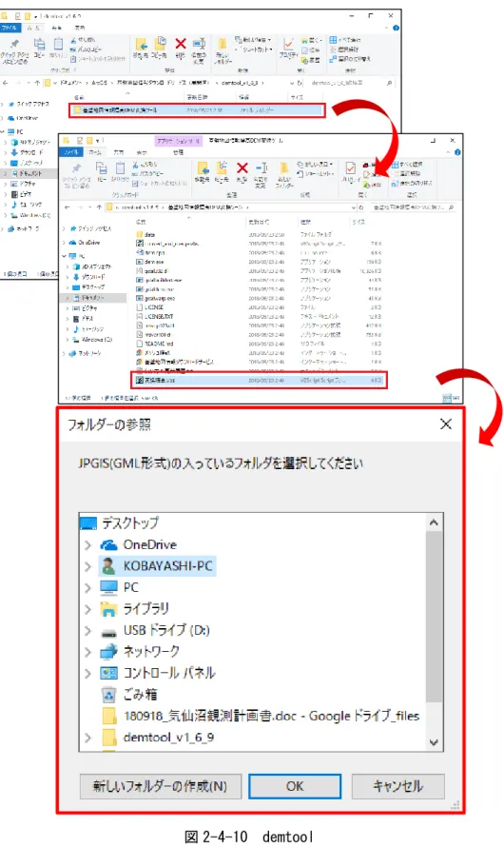
Task: Open the ホーム tab in the middle Explorer window
Action: (x=95, y=152)
